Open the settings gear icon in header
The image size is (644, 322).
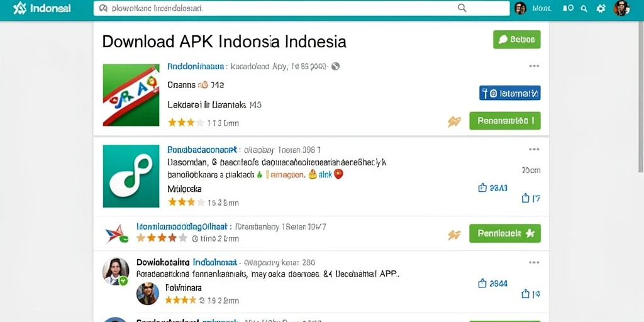601,8
